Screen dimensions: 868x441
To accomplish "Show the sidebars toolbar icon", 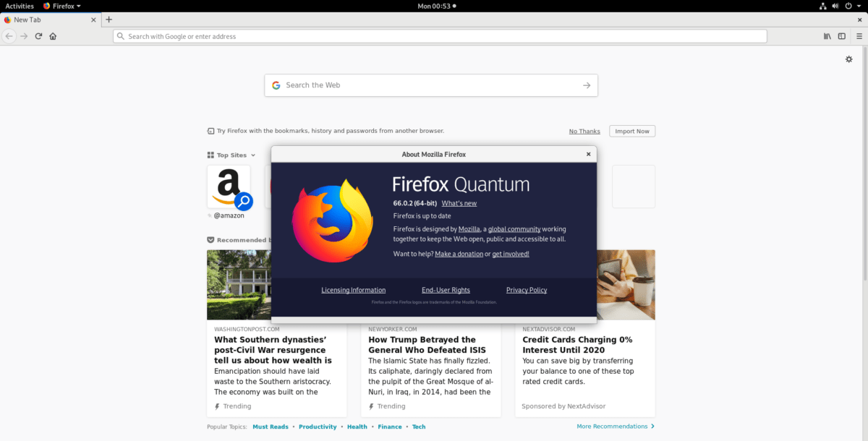I will click(x=841, y=36).
